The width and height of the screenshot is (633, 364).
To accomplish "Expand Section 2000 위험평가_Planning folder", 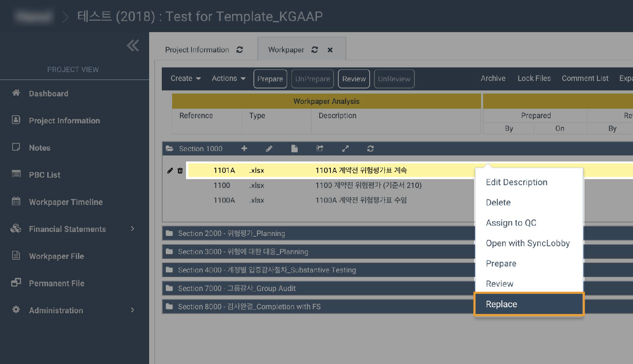I will tap(231, 233).
